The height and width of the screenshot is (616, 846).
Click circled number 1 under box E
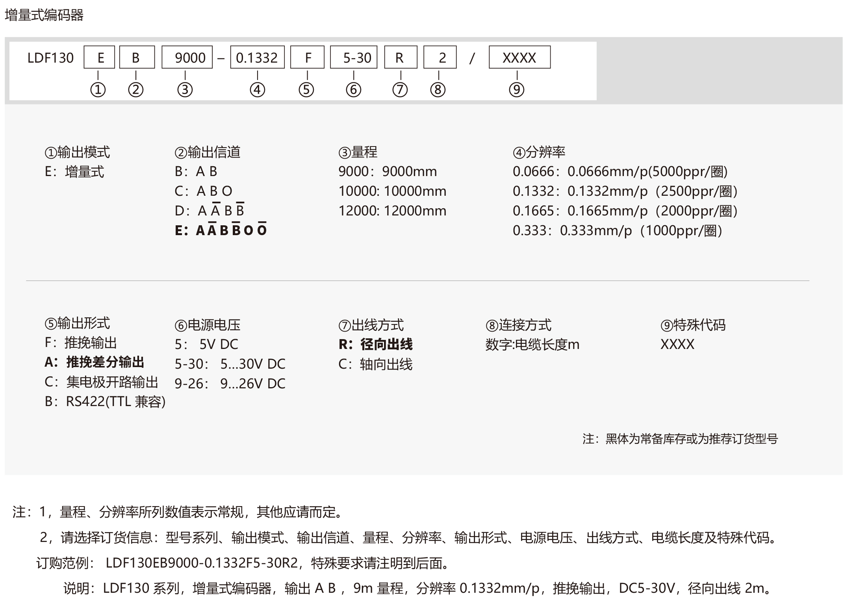[98, 90]
